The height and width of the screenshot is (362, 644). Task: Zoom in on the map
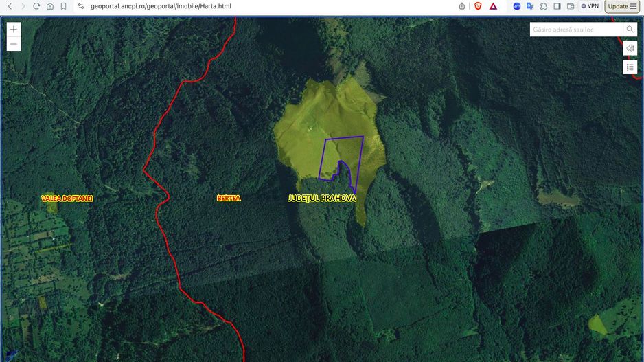tap(14, 30)
